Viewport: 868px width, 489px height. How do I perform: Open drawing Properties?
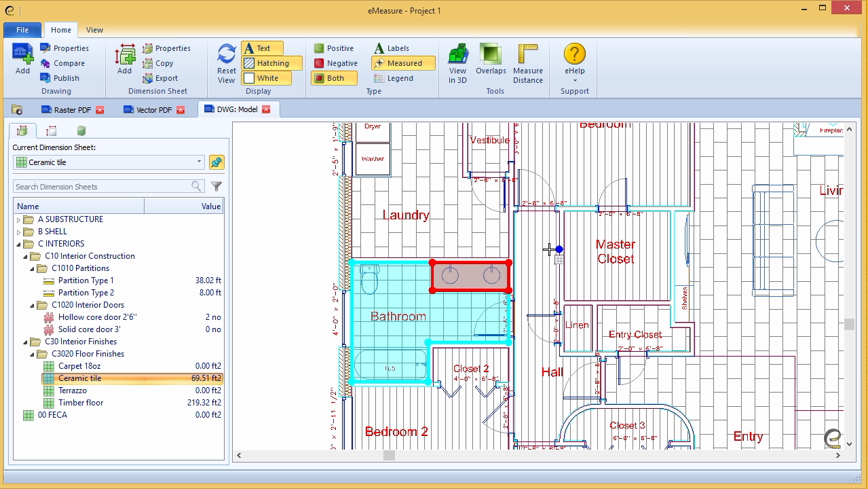point(64,48)
